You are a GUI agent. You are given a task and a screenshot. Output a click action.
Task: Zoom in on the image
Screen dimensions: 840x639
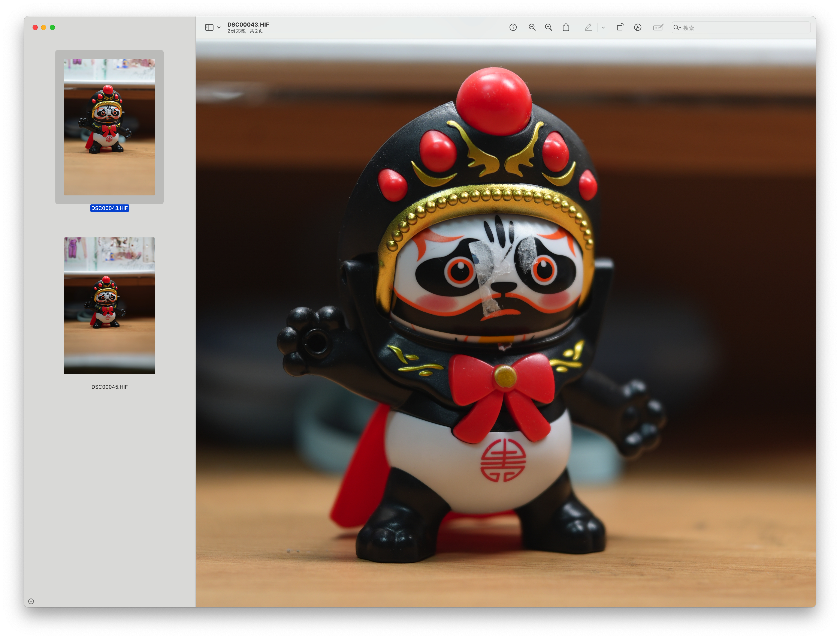[548, 27]
